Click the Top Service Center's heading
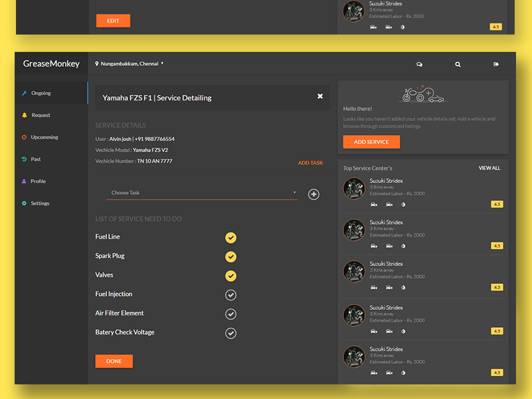 point(368,168)
